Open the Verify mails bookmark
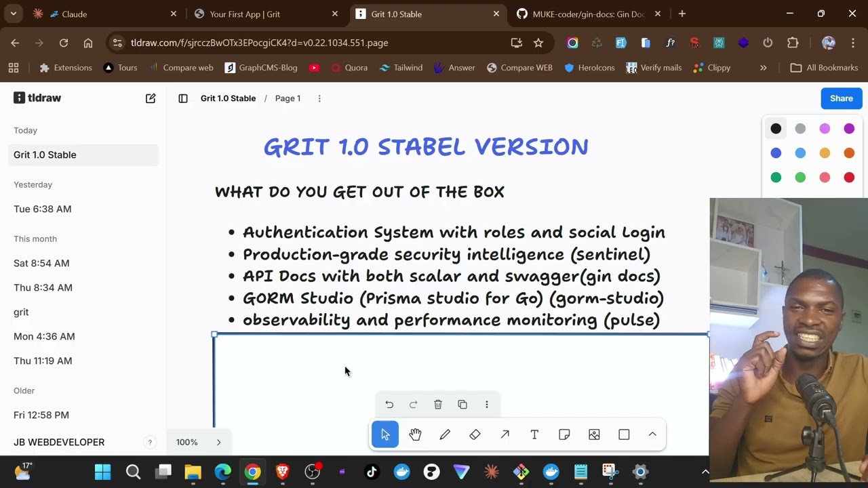Image resolution: width=868 pixels, height=488 pixels. pyautogui.click(x=654, y=68)
